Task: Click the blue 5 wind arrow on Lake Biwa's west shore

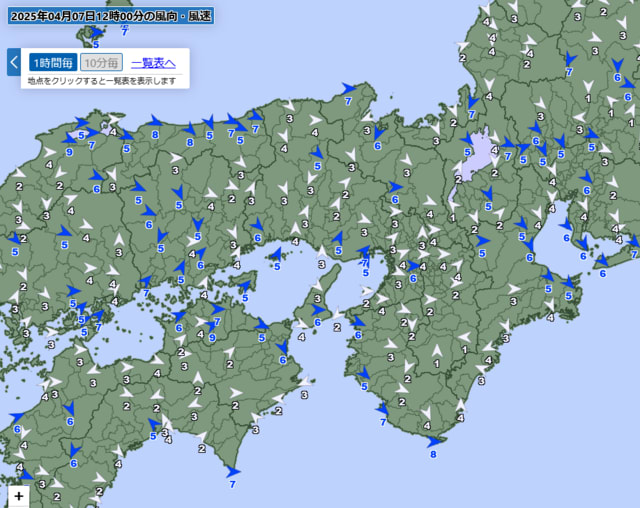Action: [x=467, y=139]
